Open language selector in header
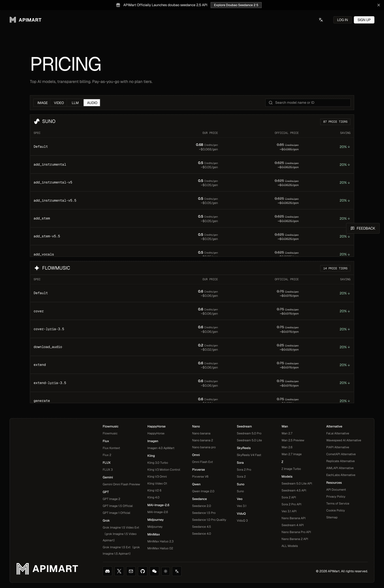Screen dimensions: 384x588 click(x=321, y=20)
